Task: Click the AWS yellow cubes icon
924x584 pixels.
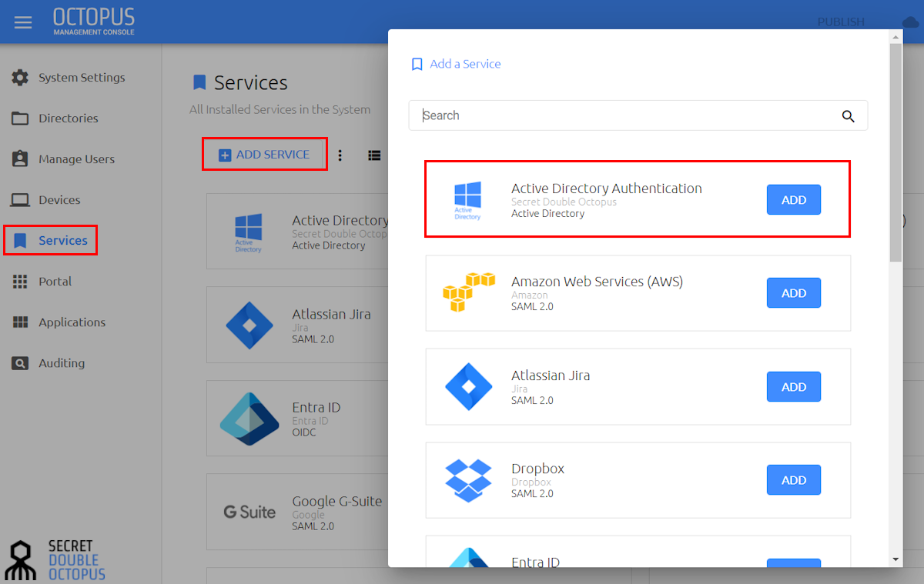Action: (468, 292)
